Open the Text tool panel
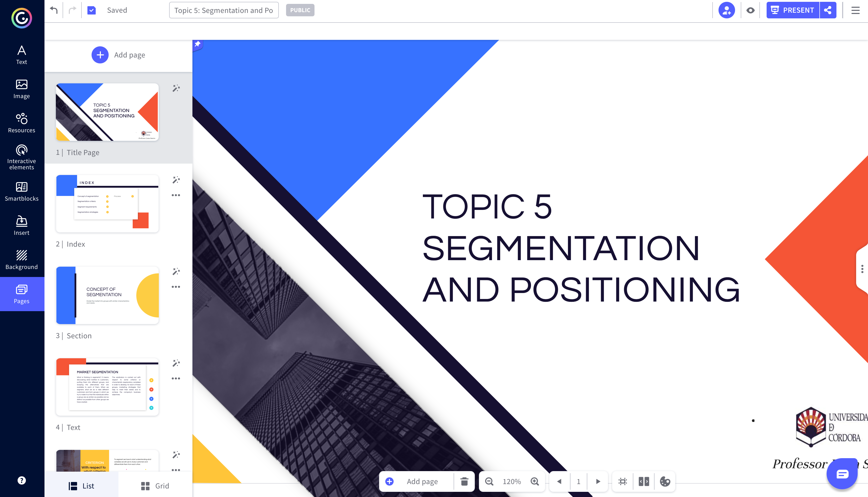 click(x=21, y=55)
